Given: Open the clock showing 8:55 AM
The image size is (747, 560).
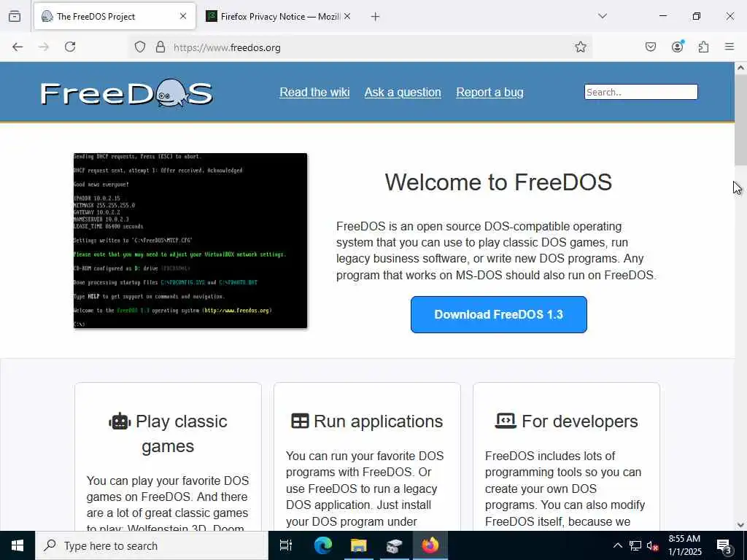Looking at the screenshot, I should point(684,545).
